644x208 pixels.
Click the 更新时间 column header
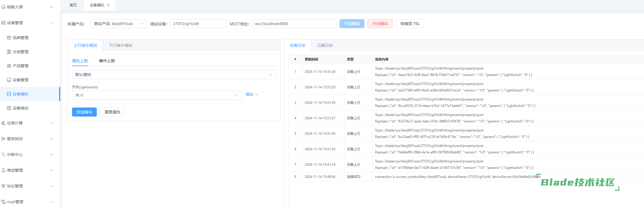coord(311,59)
